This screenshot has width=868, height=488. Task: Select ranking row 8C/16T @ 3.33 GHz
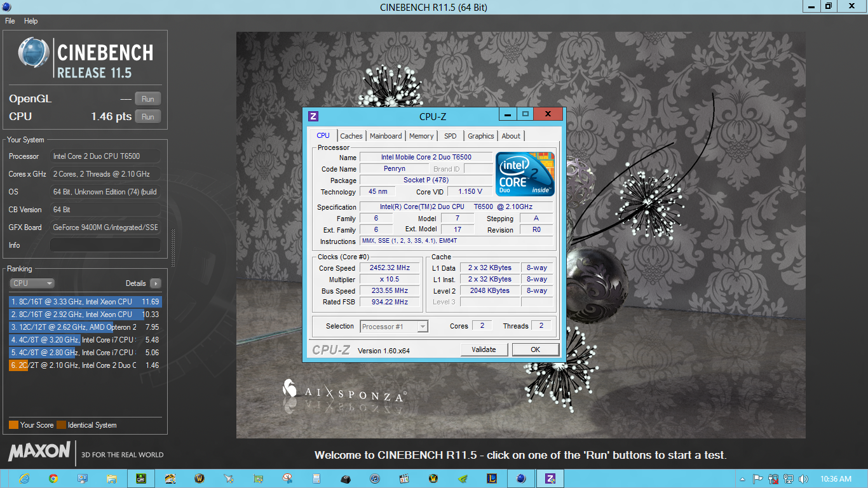85,302
